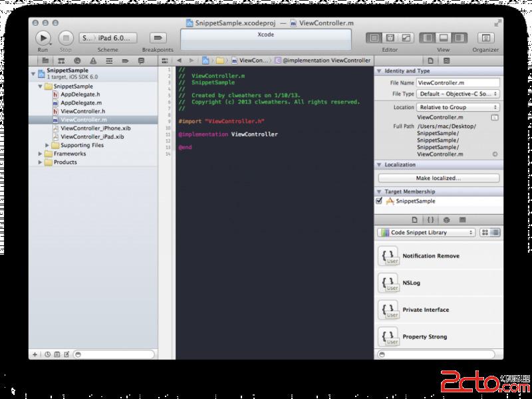
Task: Hide the right utilities pane using View button
Action: (459, 38)
